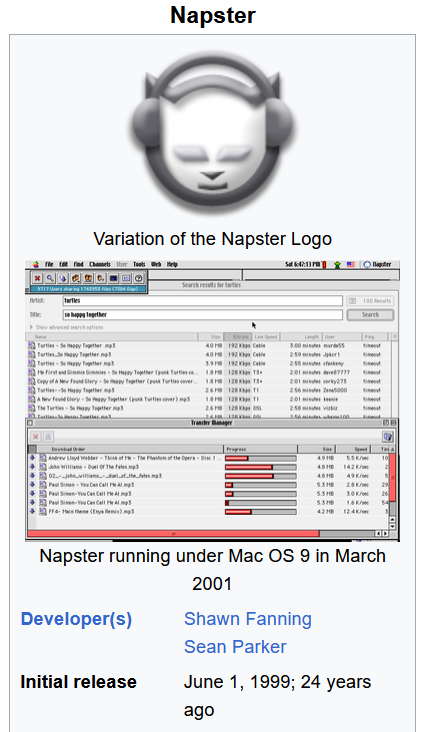Viewport: 433px width, 732px height.
Task: Click the Napster application menu icon
Action: (377, 264)
